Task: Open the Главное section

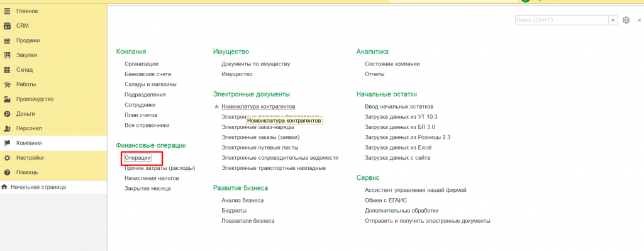Action: click(x=27, y=11)
